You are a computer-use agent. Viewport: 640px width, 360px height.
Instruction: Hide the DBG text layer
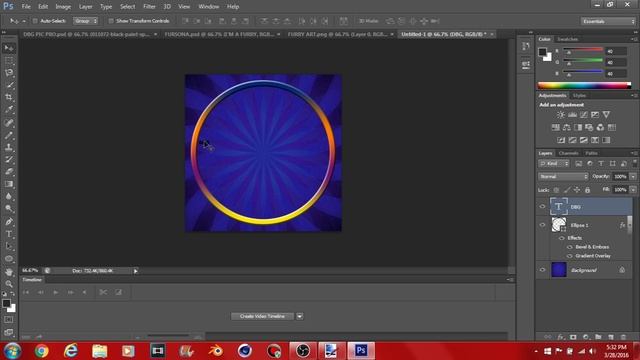coord(542,207)
